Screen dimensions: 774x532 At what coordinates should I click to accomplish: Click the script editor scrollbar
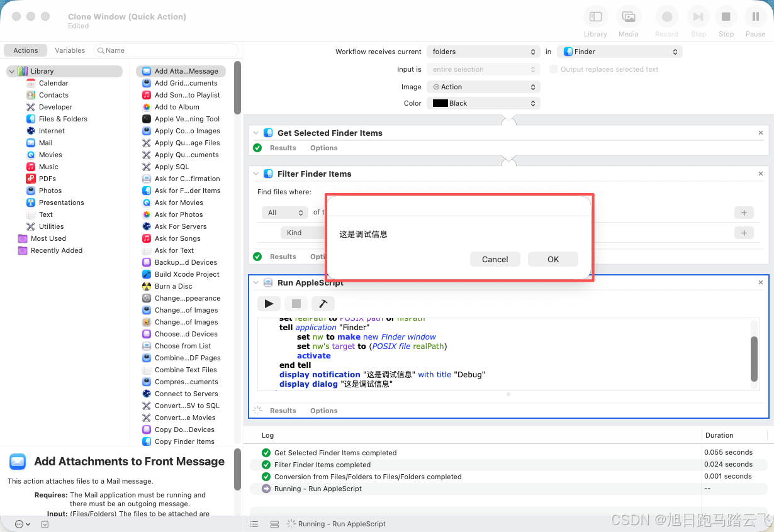pyautogui.click(x=754, y=358)
